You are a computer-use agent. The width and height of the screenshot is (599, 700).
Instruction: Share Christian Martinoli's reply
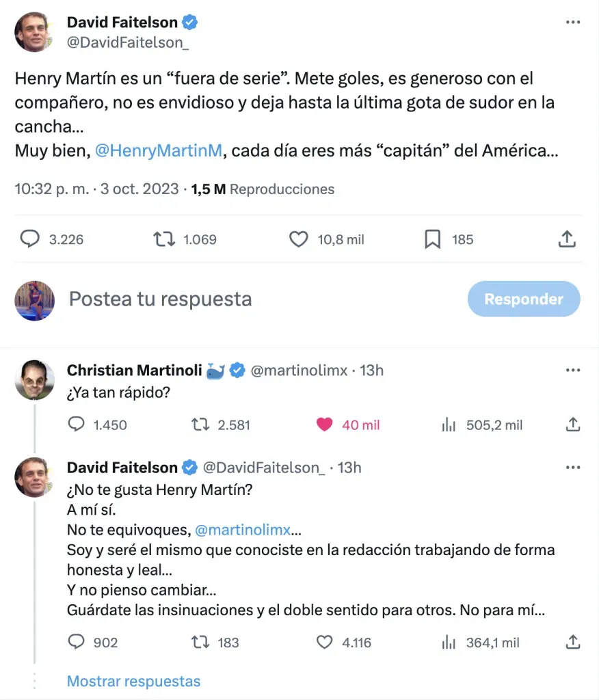[x=573, y=425]
